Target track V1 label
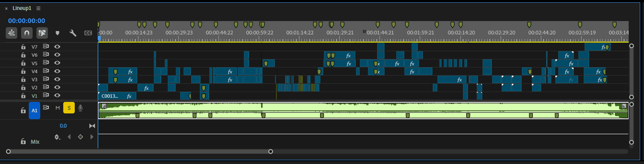644x164 pixels. pos(34,96)
